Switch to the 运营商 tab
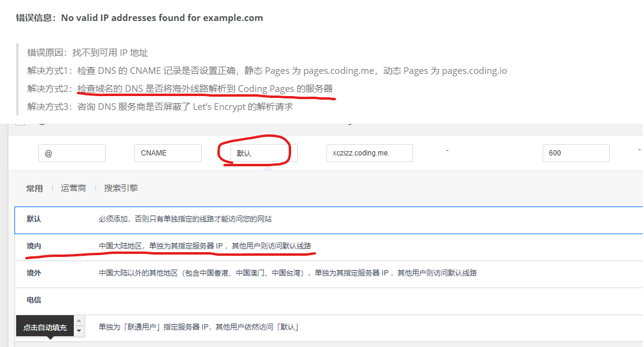Viewport: 644px width, 347px height. 73,188
